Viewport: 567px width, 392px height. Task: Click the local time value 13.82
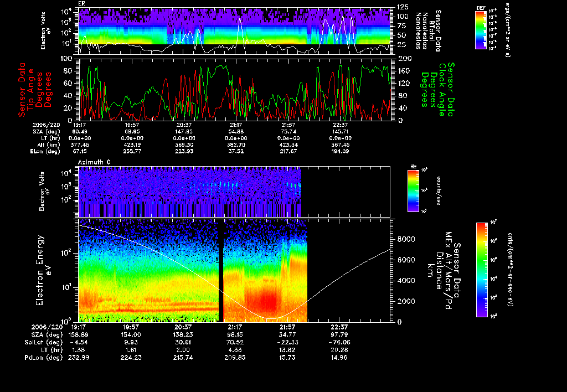pos(287,350)
